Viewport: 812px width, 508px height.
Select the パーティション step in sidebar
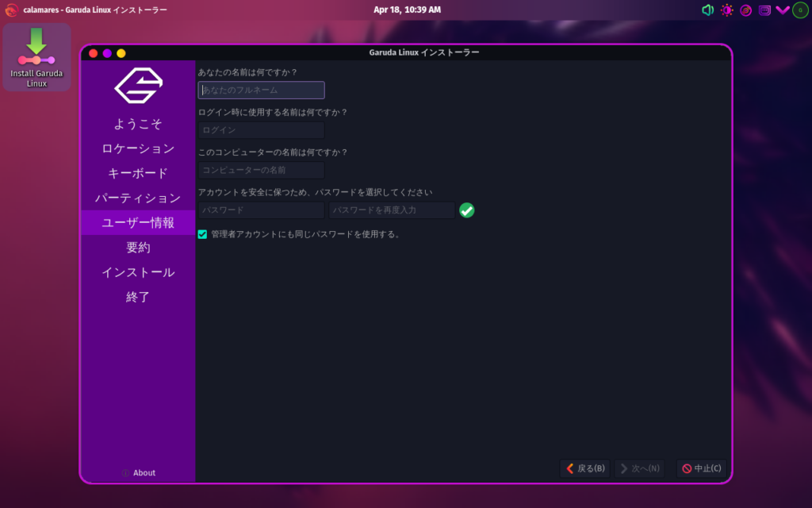(x=138, y=198)
